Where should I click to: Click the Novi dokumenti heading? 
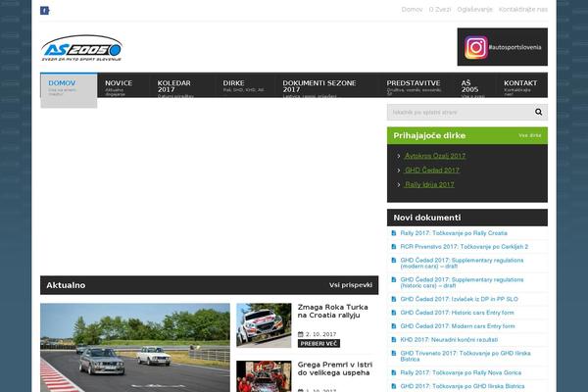tap(427, 218)
